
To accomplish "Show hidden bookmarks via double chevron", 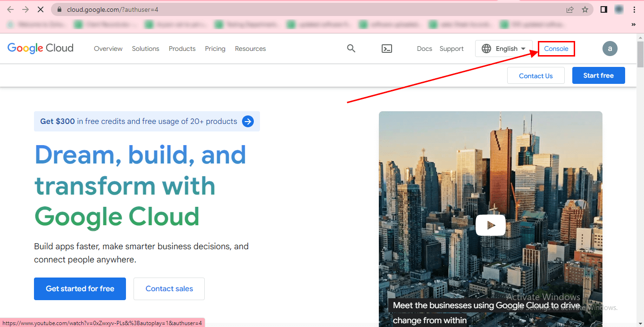I will pos(633,24).
